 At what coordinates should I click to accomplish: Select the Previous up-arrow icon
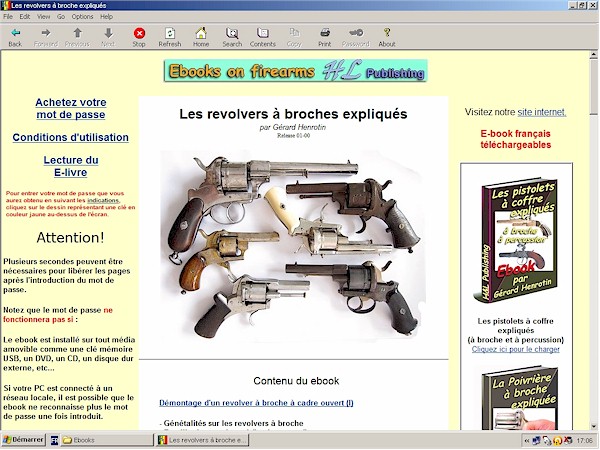tap(77, 37)
